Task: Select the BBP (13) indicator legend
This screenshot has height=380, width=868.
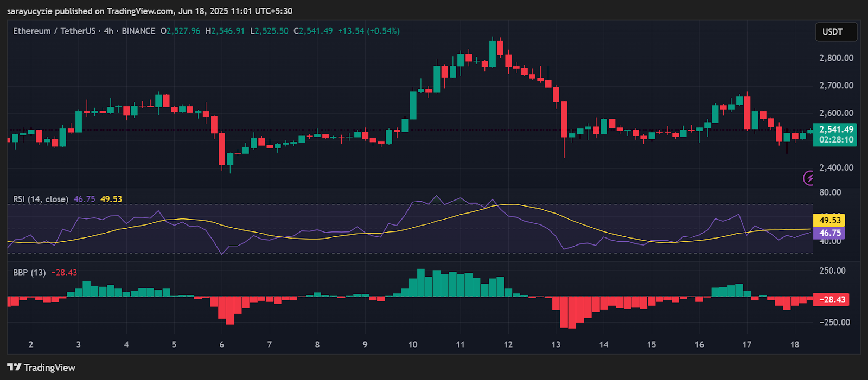Action: (x=29, y=273)
